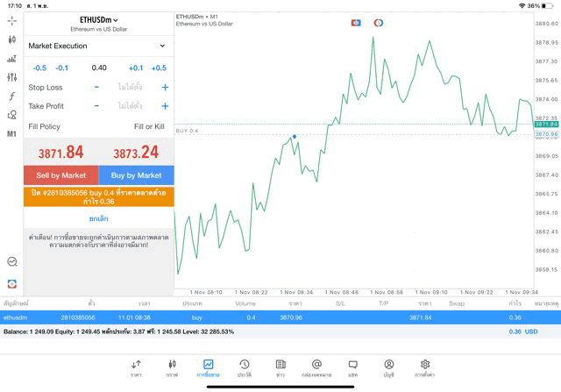
Task: Select the crosshair tool in left sidebar
Action: pyautogui.click(x=11, y=20)
